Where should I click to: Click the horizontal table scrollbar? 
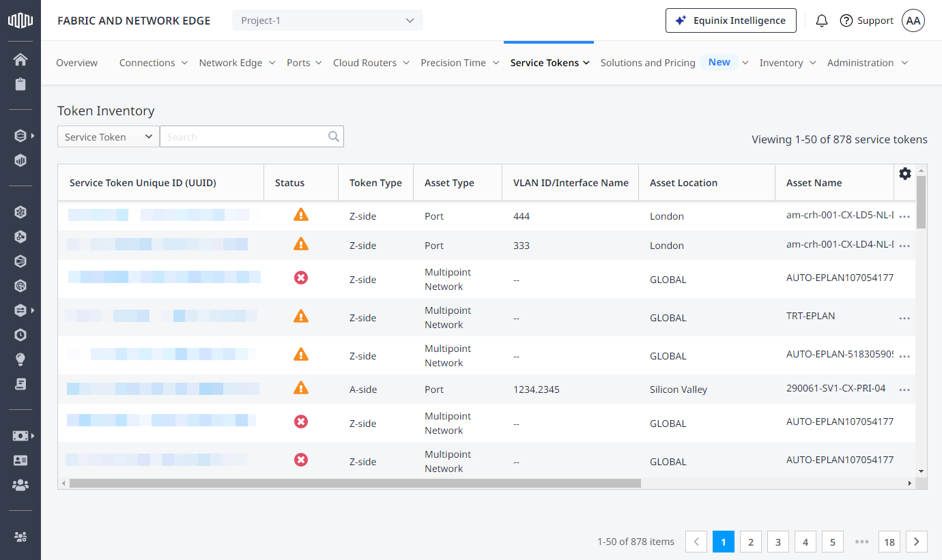(x=355, y=483)
